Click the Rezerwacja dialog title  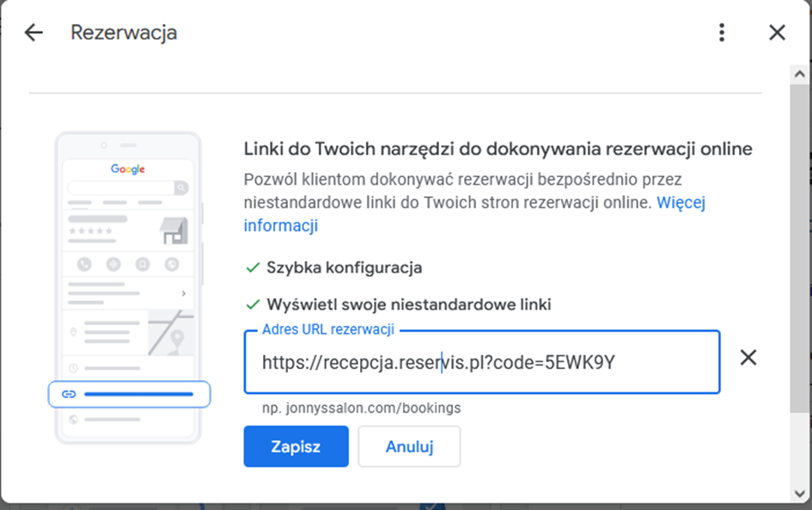pos(124,33)
